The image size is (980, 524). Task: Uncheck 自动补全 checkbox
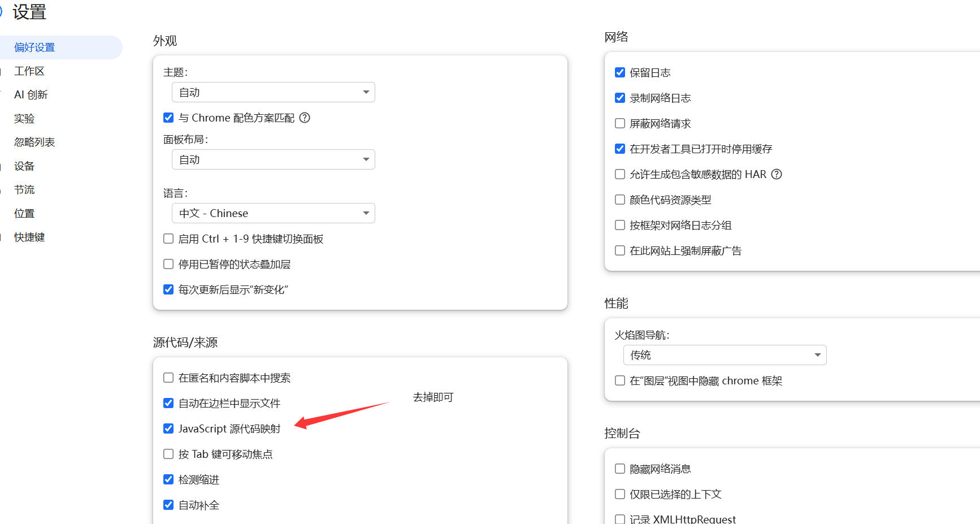pos(168,505)
